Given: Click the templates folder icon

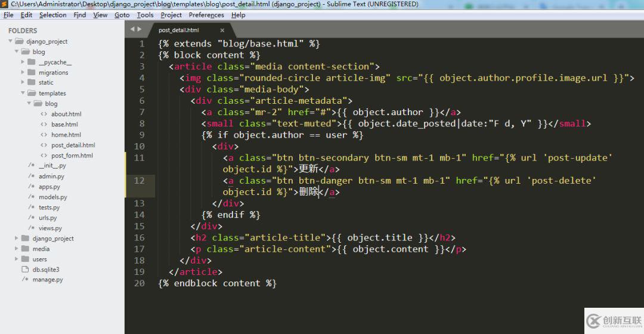Looking at the screenshot, I should tap(32, 93).
